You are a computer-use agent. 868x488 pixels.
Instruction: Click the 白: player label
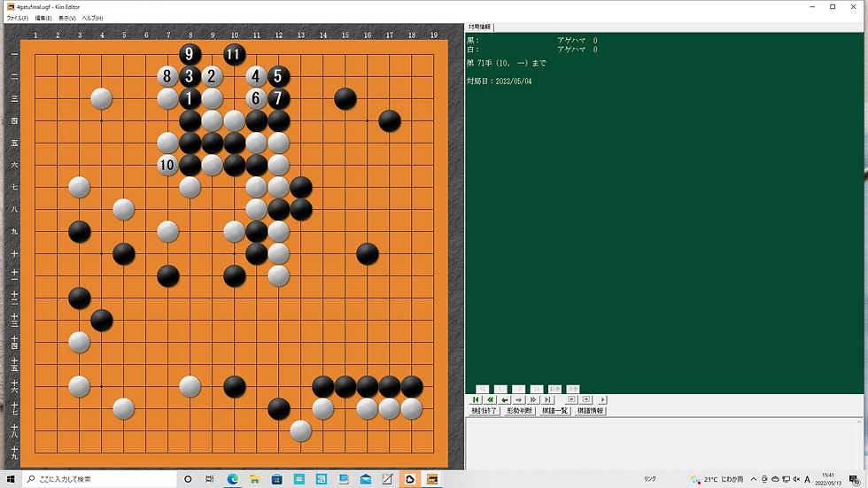[x=473, y=50]
